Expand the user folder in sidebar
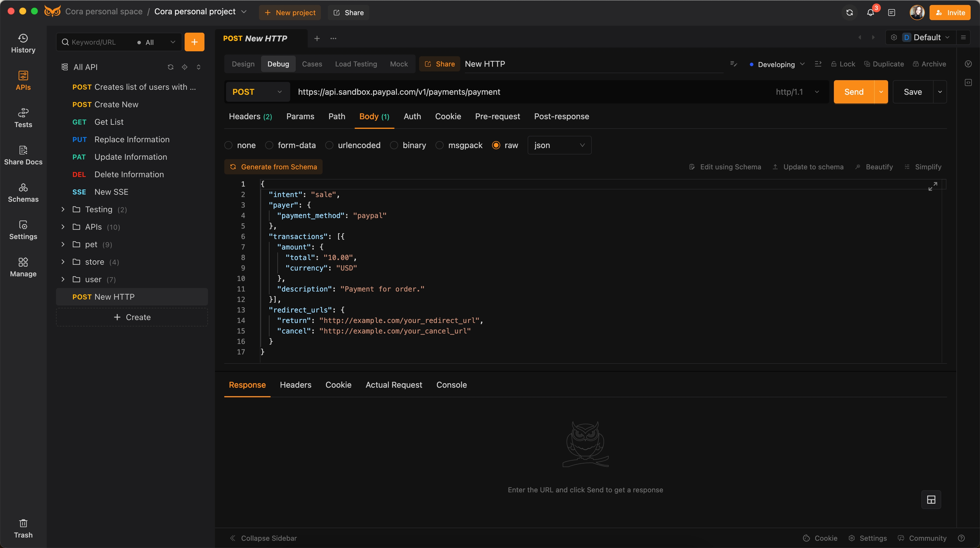 point(63,279)
